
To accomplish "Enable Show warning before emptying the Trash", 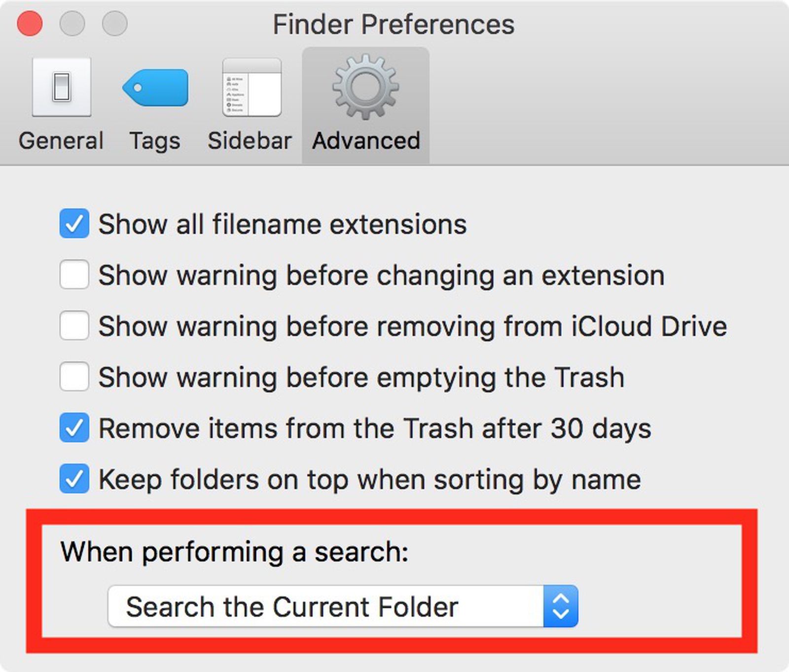I will tap(73, 377).
